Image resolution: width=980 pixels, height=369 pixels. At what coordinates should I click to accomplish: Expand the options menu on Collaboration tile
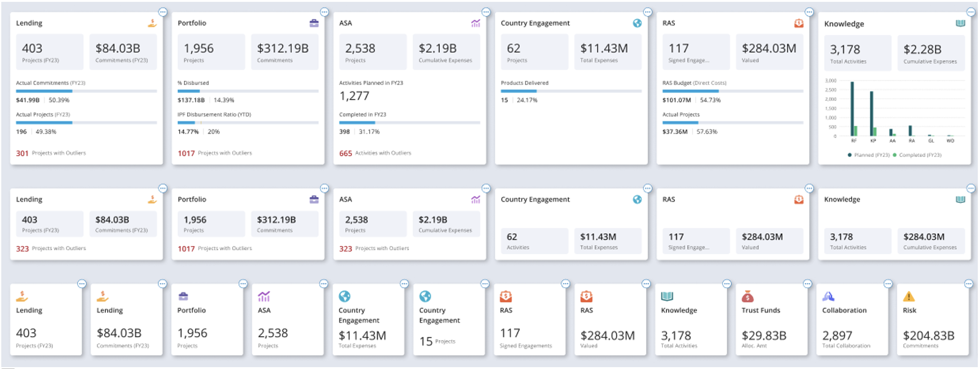click(x=888, y=284)
